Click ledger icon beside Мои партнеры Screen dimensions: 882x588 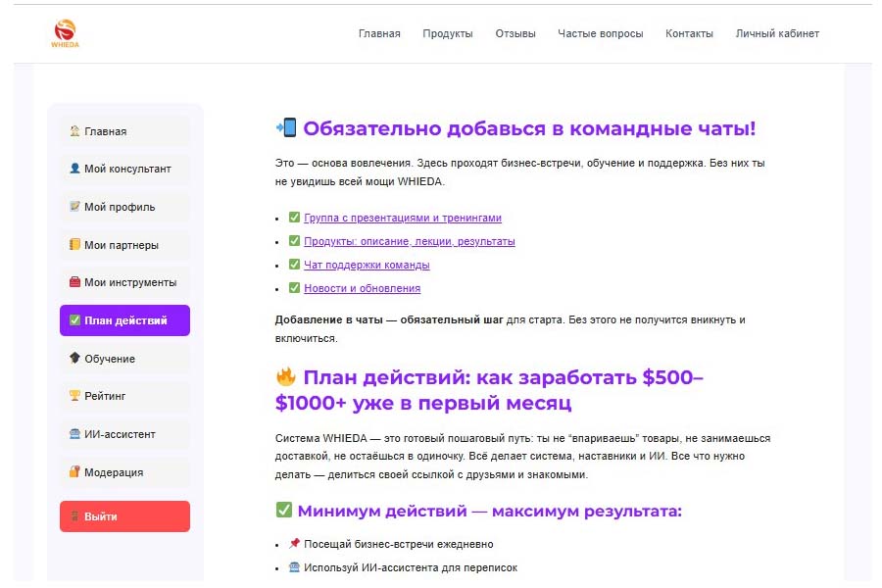tap(74, 244)
